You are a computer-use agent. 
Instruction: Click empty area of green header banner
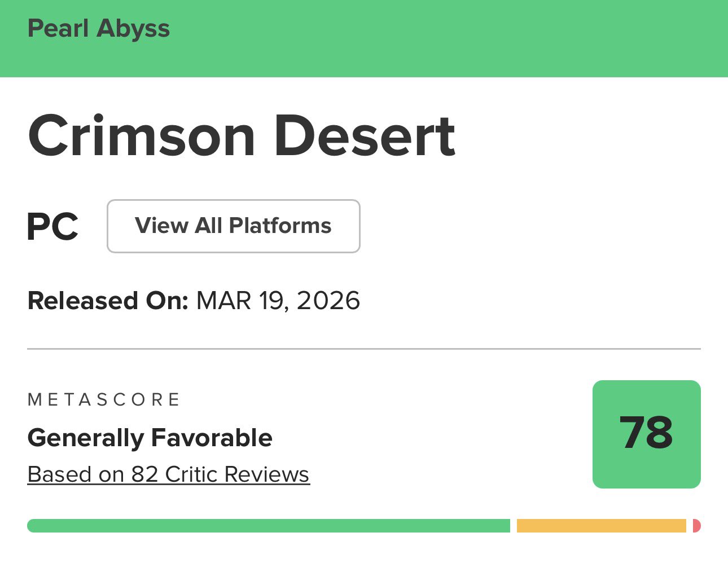pyautogui.click(x=451, y=38)
